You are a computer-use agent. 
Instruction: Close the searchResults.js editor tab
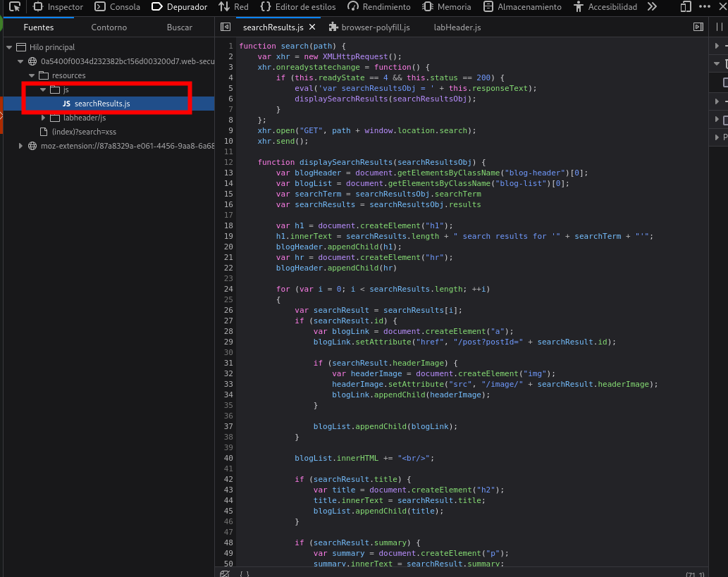[312, 27]
